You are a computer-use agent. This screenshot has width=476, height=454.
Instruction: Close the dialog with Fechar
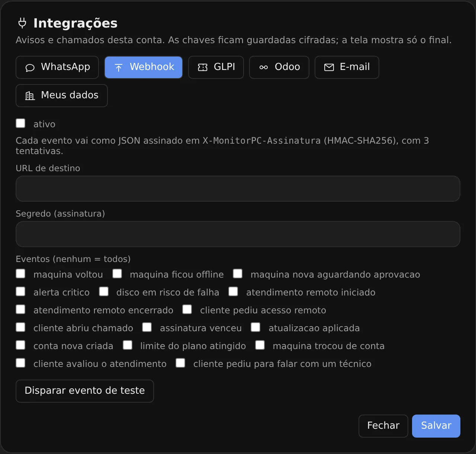[383, 426]
